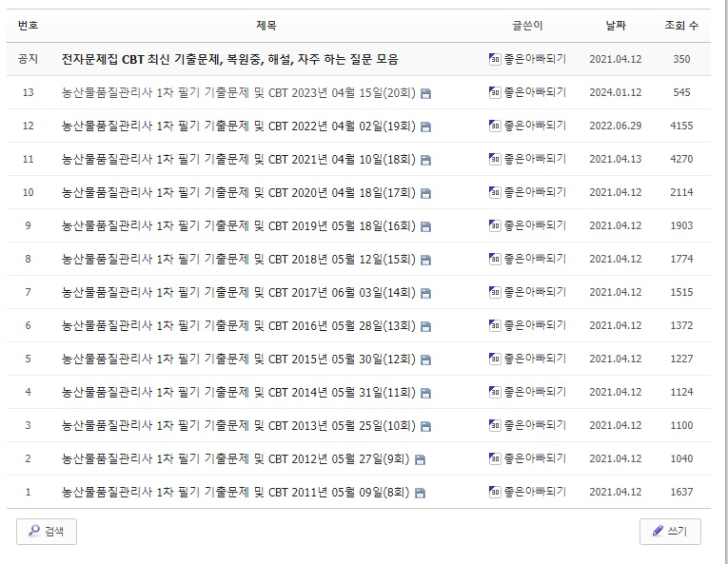
Task: Click the disk icon beside the 10회 title
Action: [425, 427]
